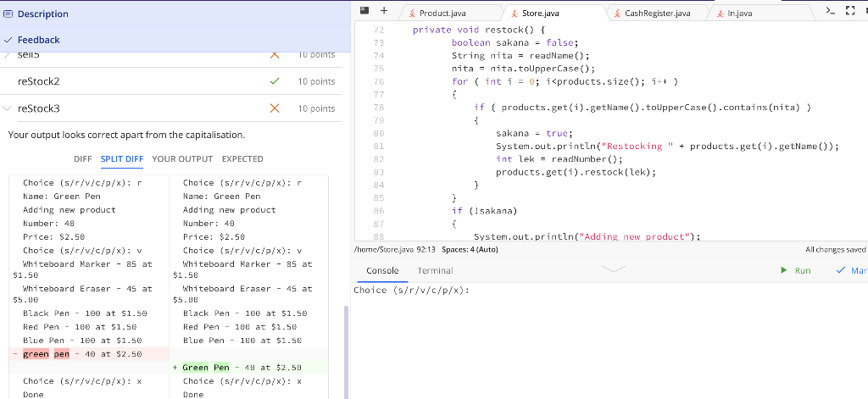
Task: Show the DIFF view
Action: coord(82,158)
